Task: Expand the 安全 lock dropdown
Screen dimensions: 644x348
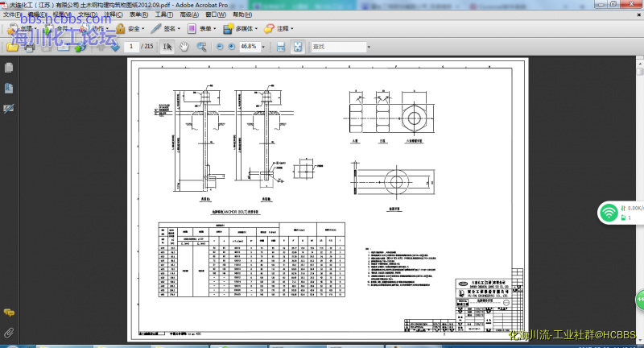Action: tap(143, 29)
